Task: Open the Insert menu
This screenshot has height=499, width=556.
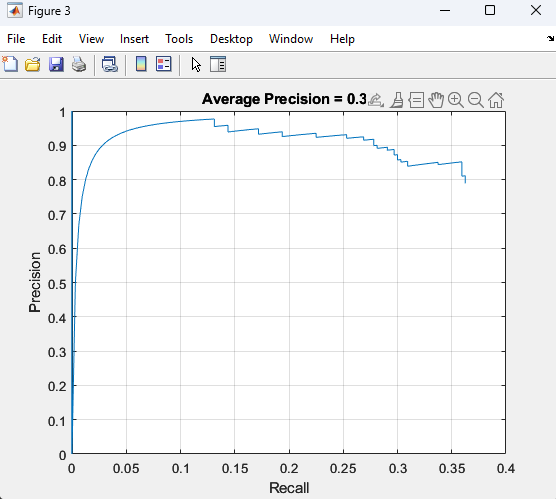Action: [134, 39]
